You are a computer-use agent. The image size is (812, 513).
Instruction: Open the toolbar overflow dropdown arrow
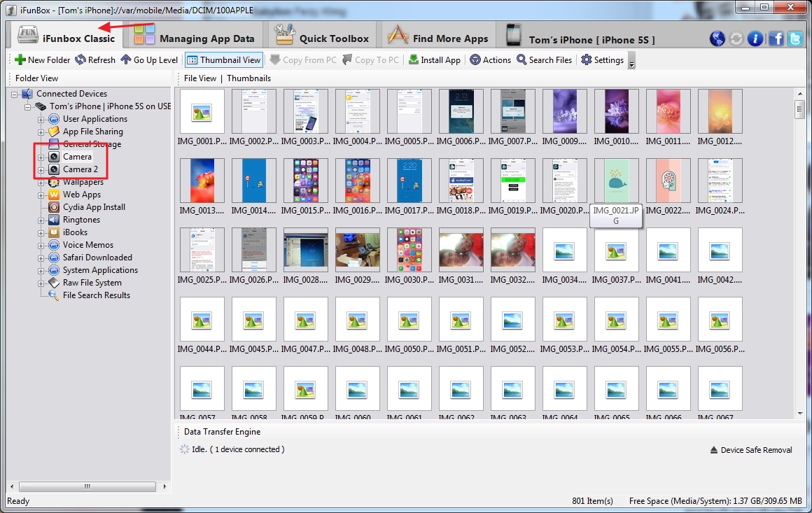632,63
